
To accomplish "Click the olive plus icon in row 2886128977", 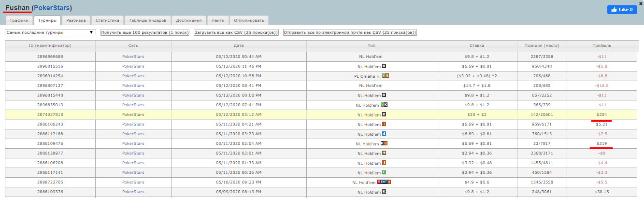I will (x=385, y=153).
